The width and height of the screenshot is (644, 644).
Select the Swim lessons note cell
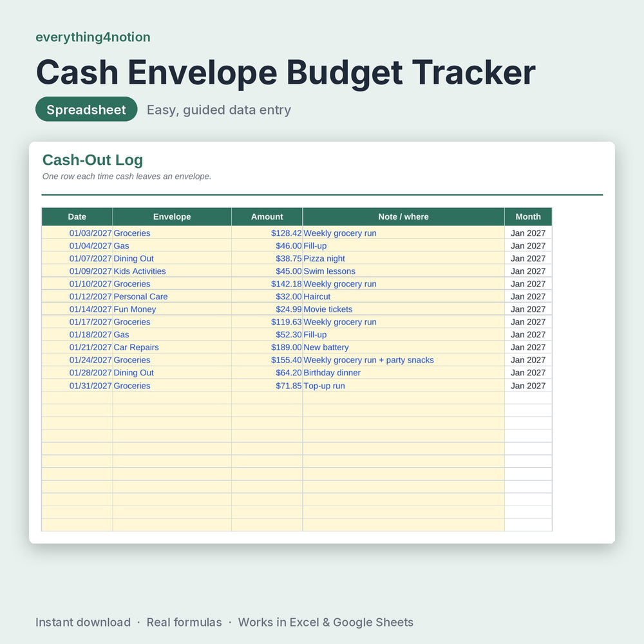point(403,271)
